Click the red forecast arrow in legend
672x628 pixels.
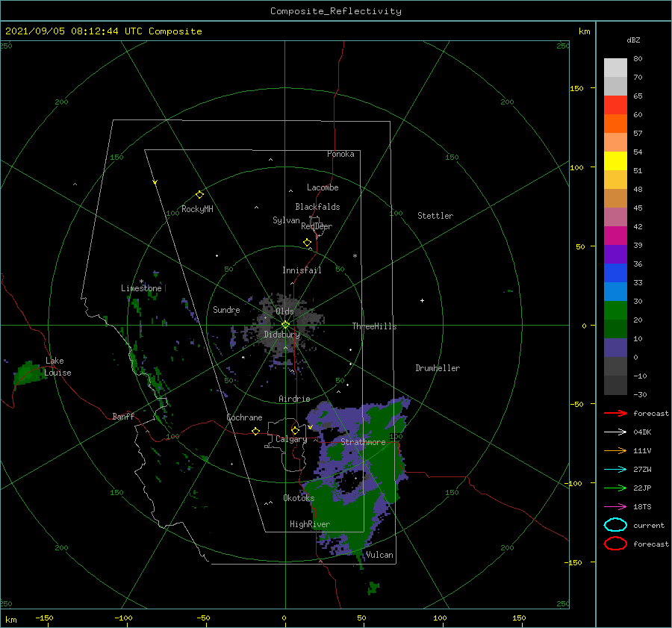pos(615,413)
